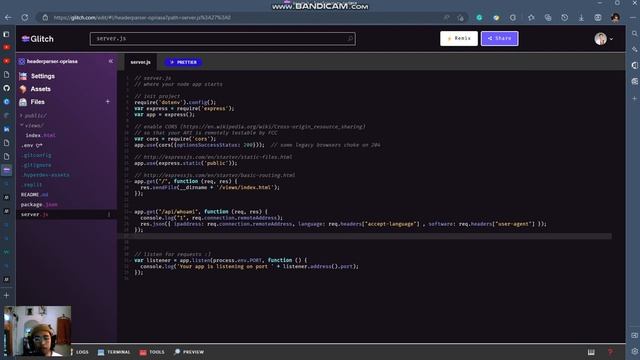Click the active Glitch tab in vertical tabs

point(7,170)
